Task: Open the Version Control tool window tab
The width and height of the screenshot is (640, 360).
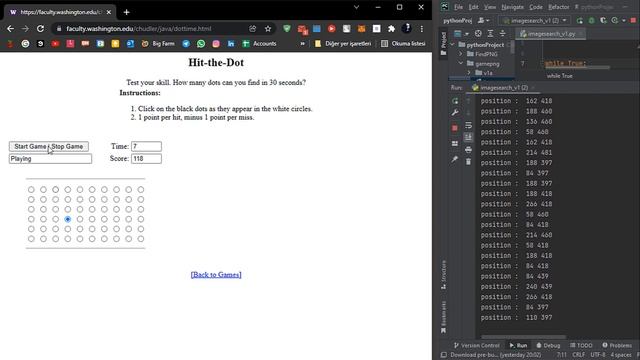Action: 477,346
